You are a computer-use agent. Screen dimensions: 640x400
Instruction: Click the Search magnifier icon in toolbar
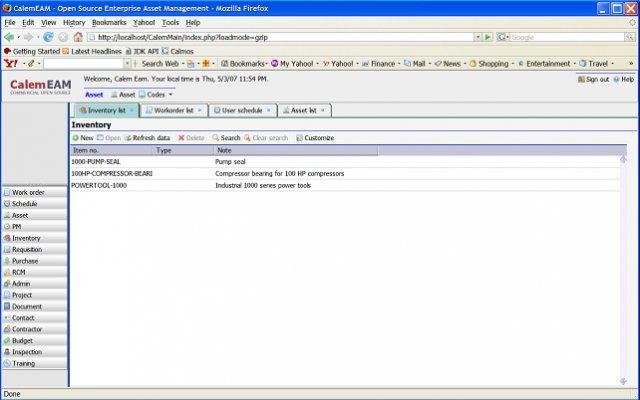tap(216, 138)
